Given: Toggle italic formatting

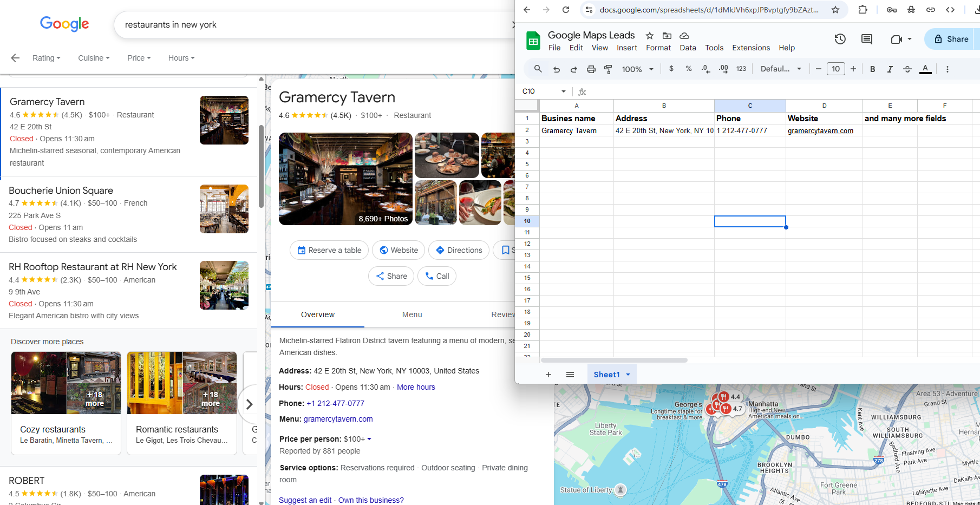Looking at the screenshot, I should (890, 69).
